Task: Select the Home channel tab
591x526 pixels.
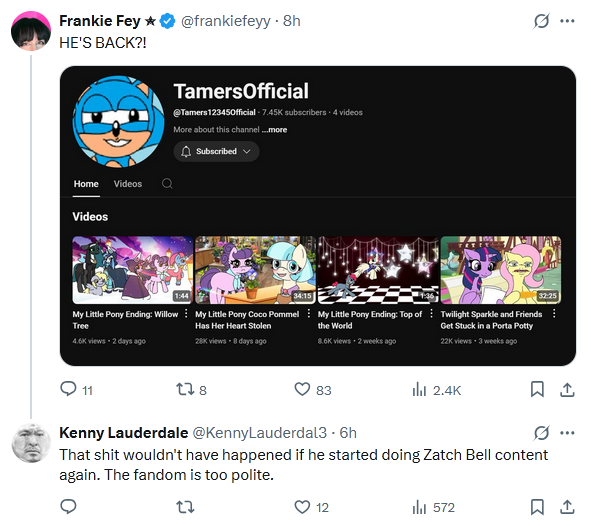Action: pyautogui.click(x=86, y=184)
